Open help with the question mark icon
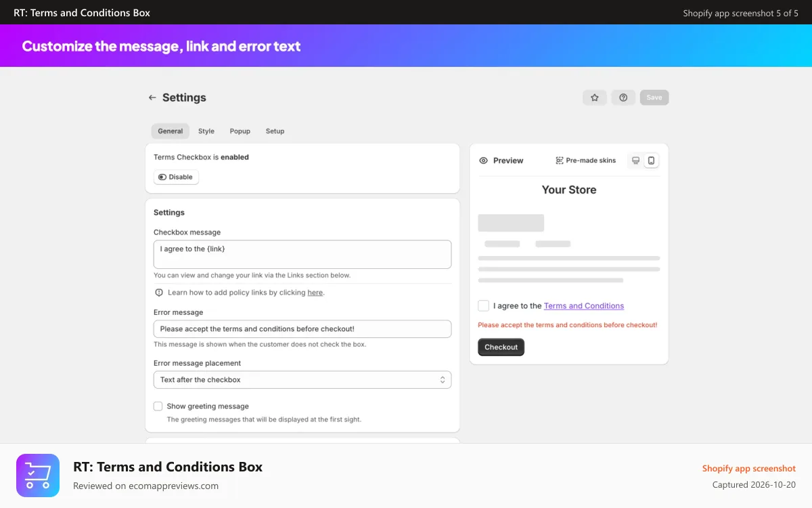Viewport: 812px width, 508px height. [623, 98]
